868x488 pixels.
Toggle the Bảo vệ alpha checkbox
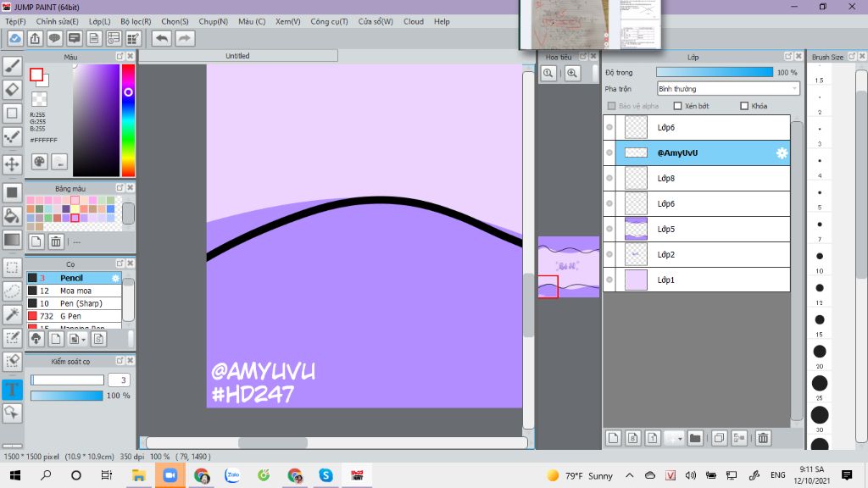(x=612, y=106)
